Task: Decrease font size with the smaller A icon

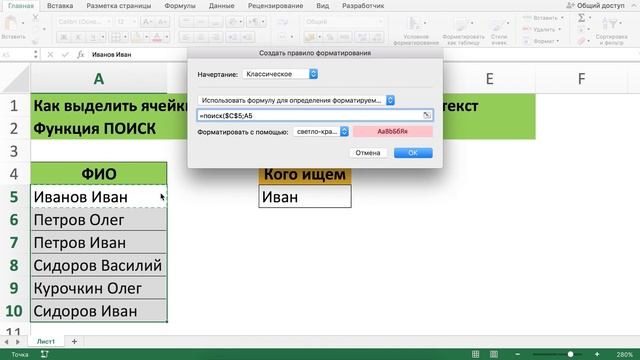Action: point(162,22)
